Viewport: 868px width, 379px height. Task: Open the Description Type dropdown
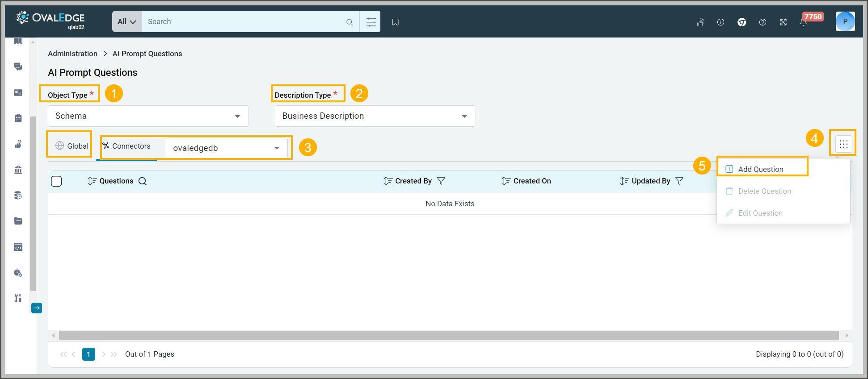pos(375,116)
